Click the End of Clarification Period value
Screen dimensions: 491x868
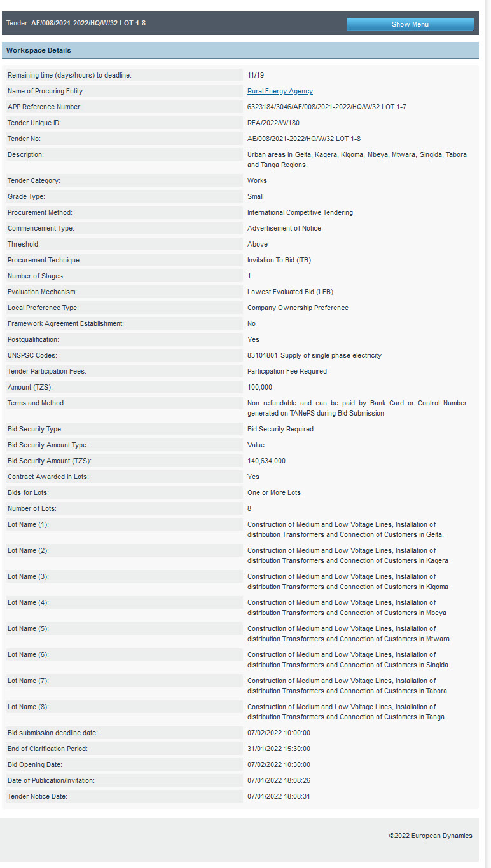pyautogui.click(x=279, y=749)
